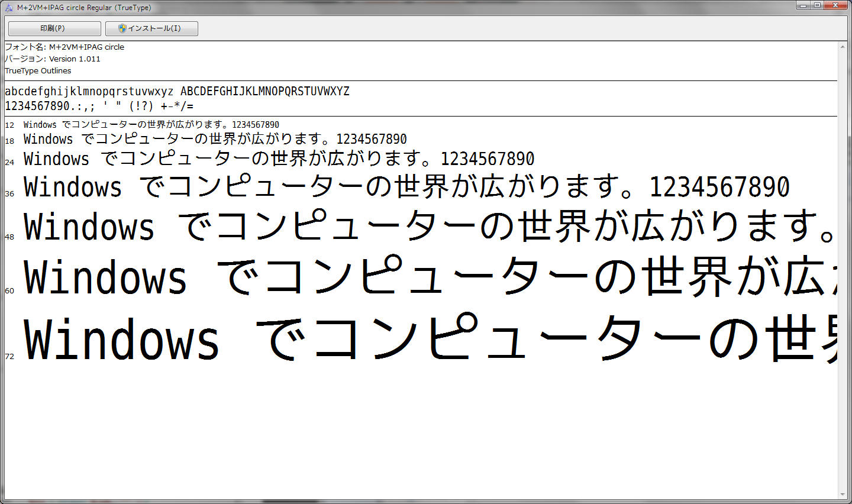Click the size 48 sample label
852x504 pixels.
(9, 237)
